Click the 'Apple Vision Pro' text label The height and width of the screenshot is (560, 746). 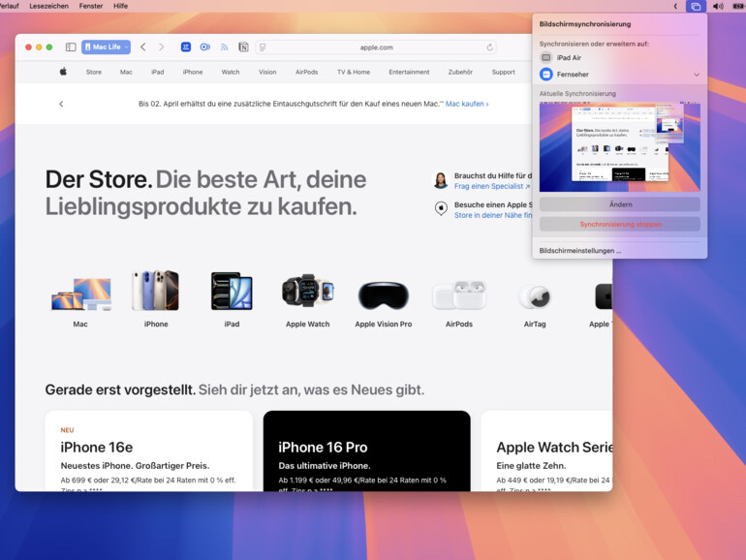point(384,324)
